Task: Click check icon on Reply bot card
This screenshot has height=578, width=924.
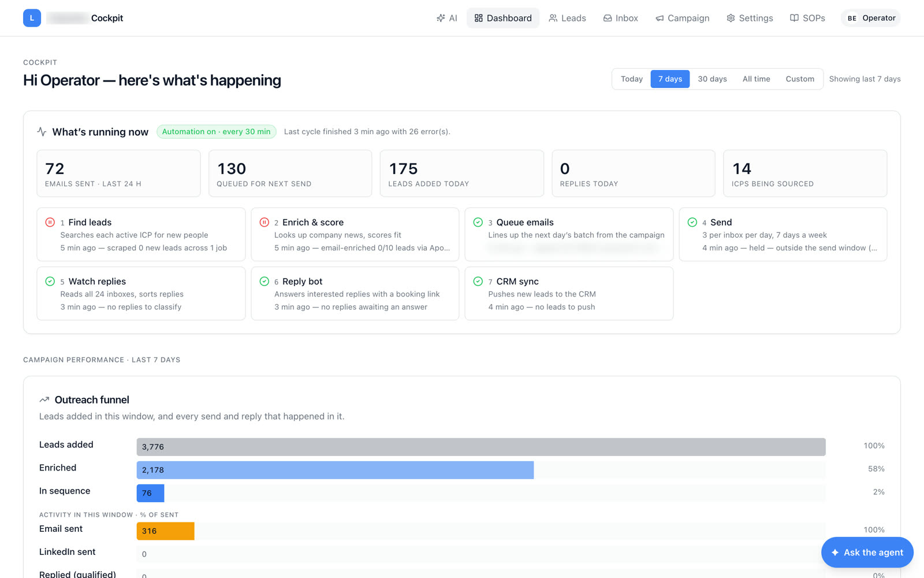Action: point(264,281)
